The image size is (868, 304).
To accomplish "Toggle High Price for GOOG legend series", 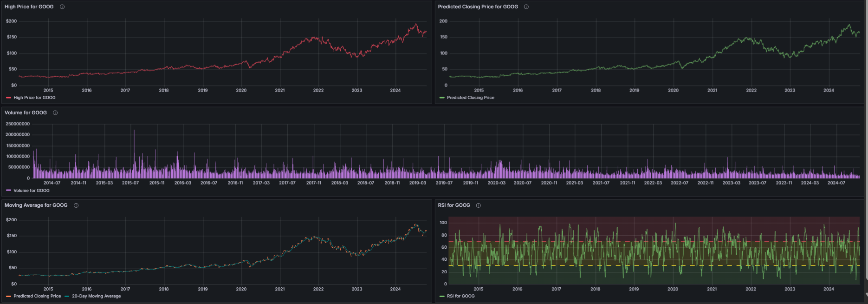I will click(34, 98).
